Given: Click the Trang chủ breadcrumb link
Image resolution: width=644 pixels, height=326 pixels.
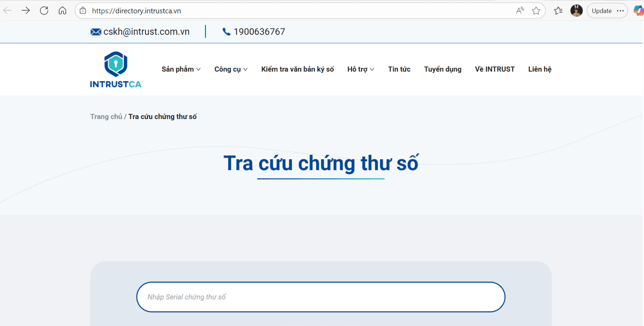Looking at the screenshot, I should pos(106,116).
